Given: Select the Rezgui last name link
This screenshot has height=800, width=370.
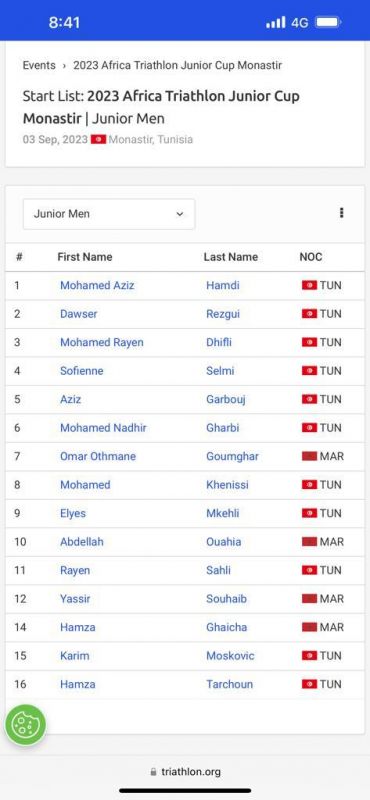Looking at the screenshot, I should (223, 314).
